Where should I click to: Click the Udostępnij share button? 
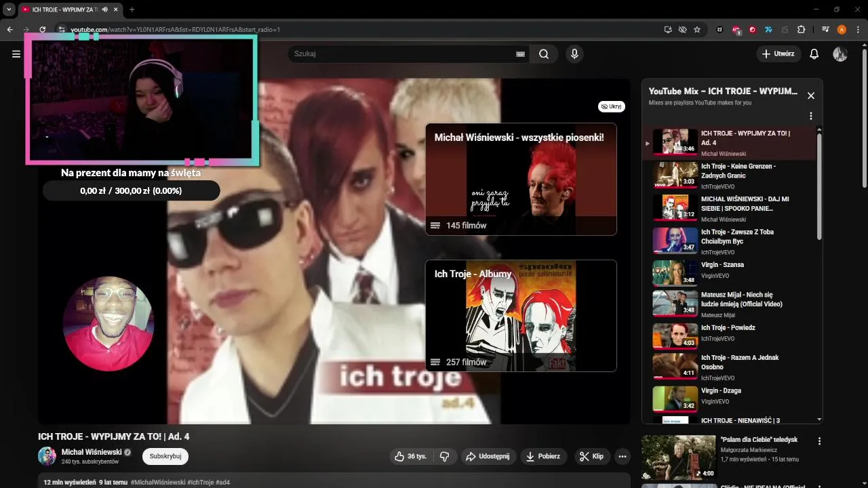(x=488, y=456)
